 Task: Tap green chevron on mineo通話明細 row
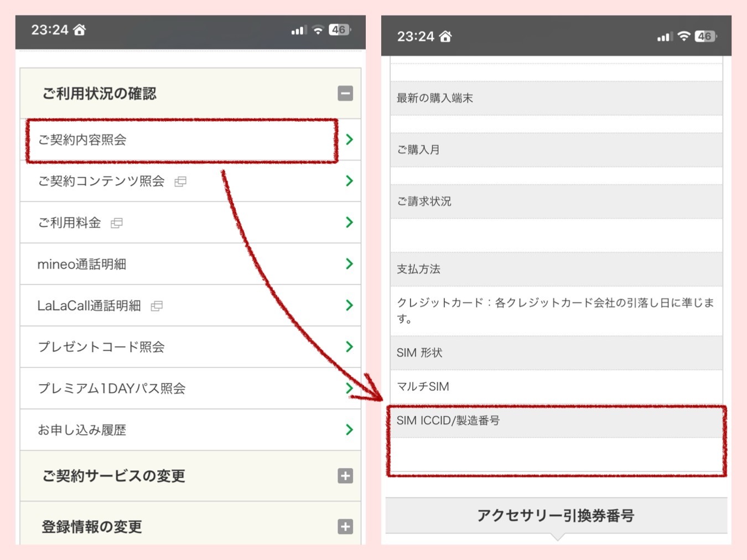(349, 264)
